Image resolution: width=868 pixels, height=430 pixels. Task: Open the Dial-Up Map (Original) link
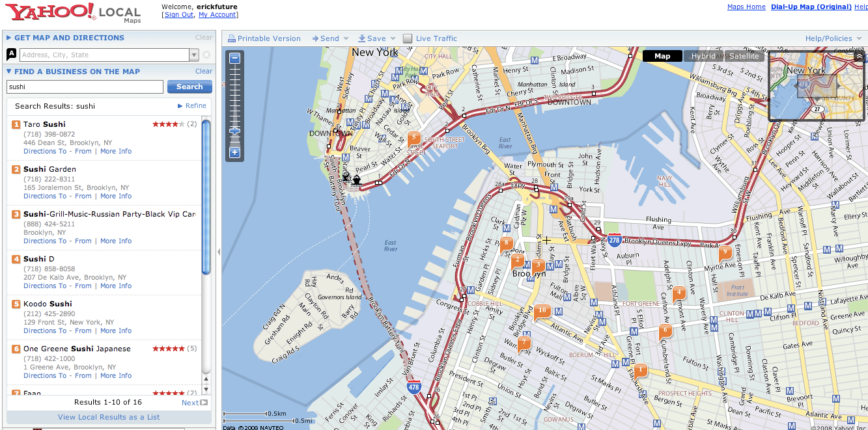[x=811, y=7]
